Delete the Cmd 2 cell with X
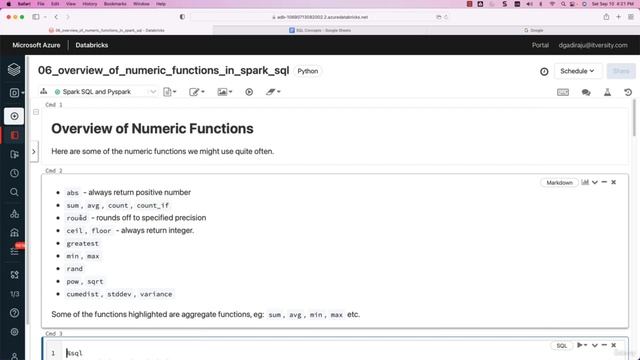The height and width of the screenshot is (360, 640). click(613, 182)
